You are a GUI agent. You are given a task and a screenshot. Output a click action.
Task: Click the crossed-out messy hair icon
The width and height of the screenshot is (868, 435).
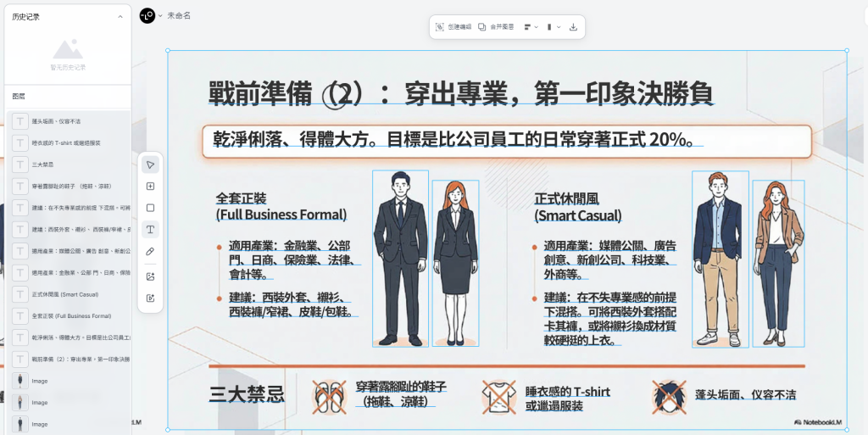point(669,398)
